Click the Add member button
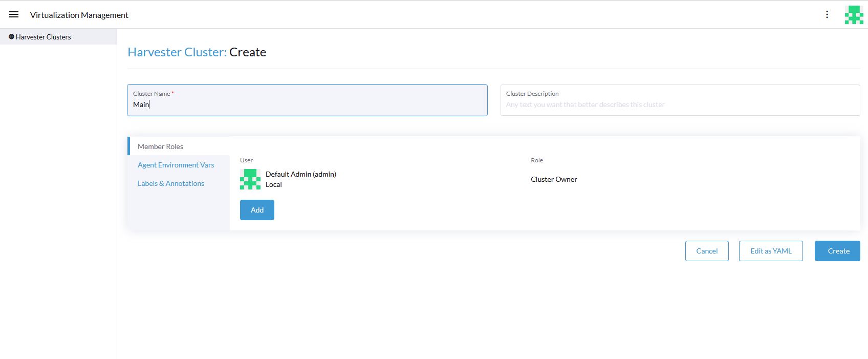Viewport: 868px width, 359px height. coord(257,210)
